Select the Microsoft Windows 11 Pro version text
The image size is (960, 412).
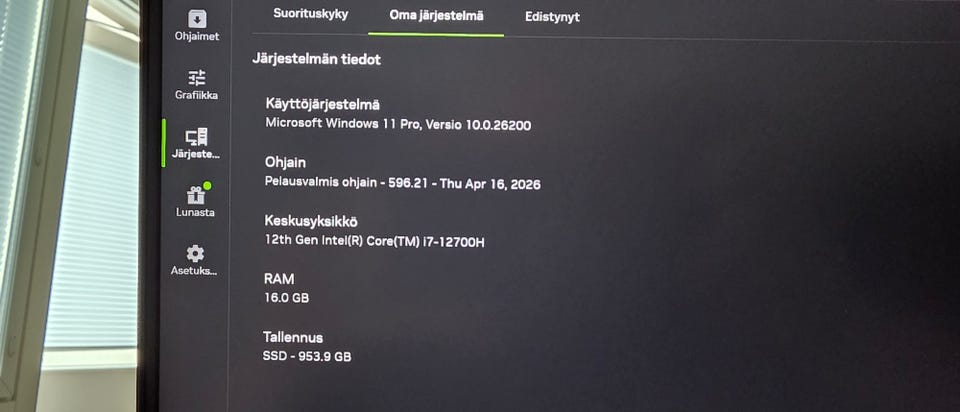click(x=398, y=124)
